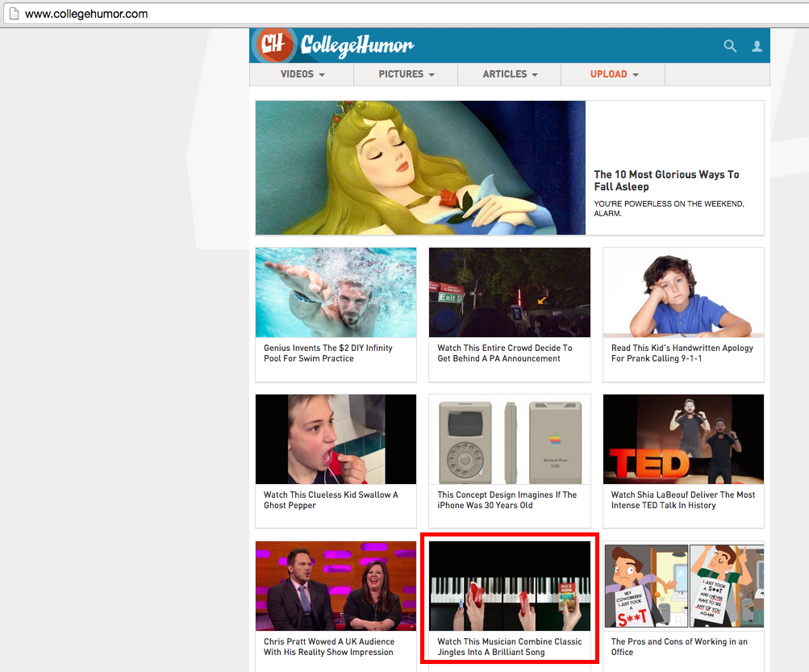This screenshot has width=809, height=672.
Task: Click the user account icon
Action: tap(757, 47)
